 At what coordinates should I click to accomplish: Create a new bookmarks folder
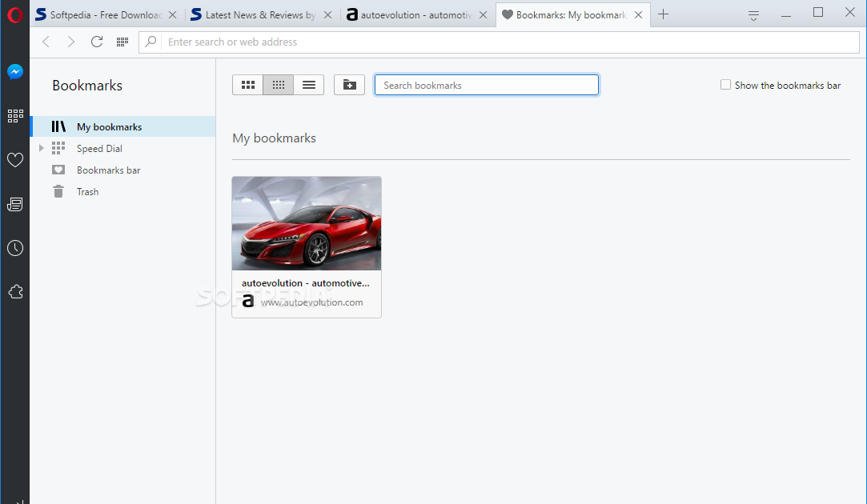coord(350,85)
